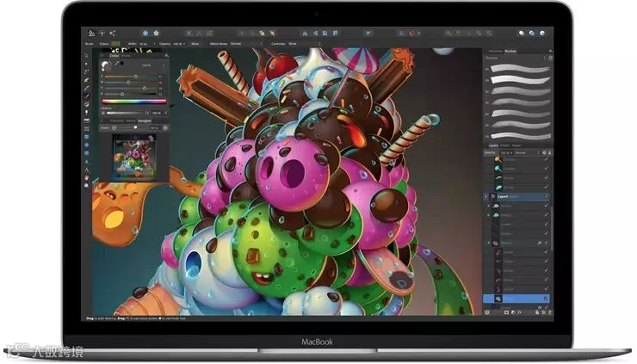Click the Navigator preview thumbnail

coord(134,157)
